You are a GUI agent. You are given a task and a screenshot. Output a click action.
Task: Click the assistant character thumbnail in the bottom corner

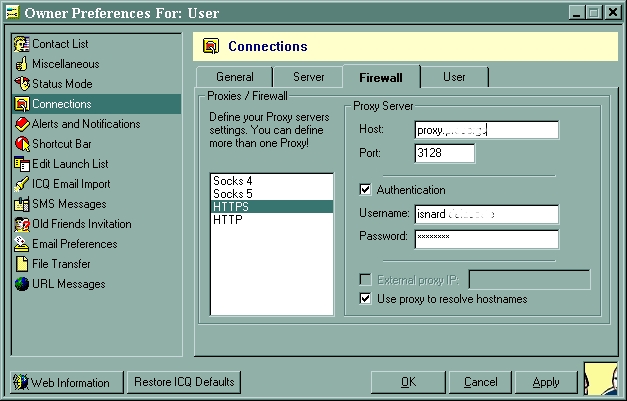[601, 379]
